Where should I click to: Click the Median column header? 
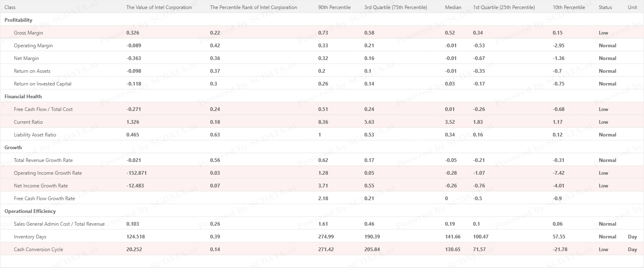pos(453,7)
